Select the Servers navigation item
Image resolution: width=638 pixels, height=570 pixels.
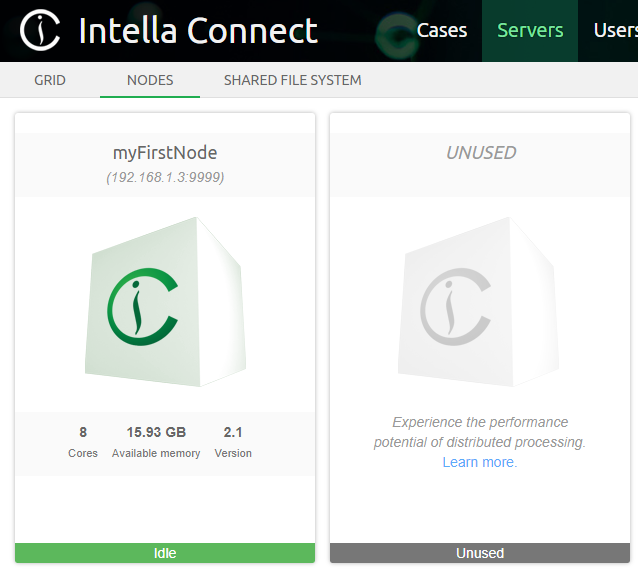pos(530,30)
